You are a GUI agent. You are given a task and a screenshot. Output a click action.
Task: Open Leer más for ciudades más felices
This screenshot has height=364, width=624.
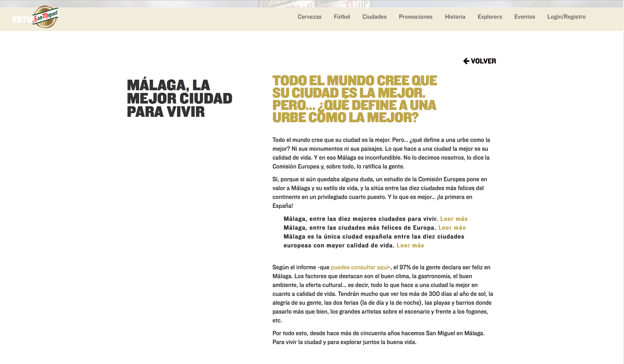pos(452,228)
